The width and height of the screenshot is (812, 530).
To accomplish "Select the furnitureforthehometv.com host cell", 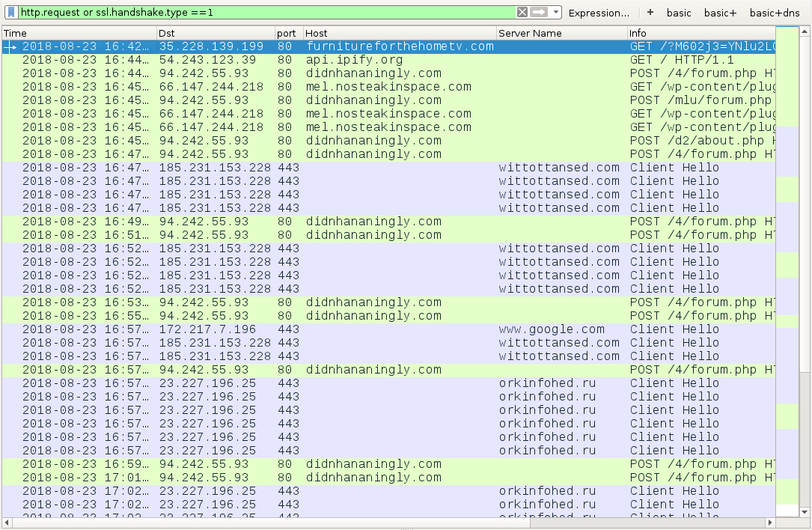I will click(x=400, y=46).
